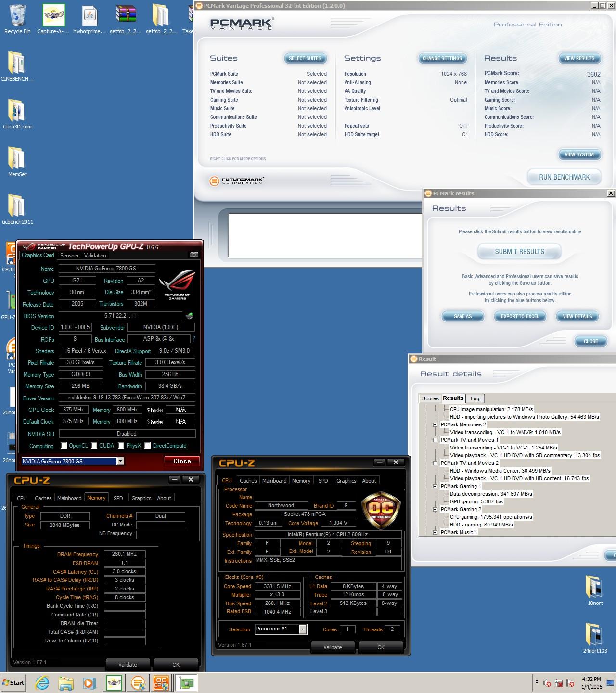The width and height of the screenshot is (616, 693).
Task: Click the GPU-Z screenshot camera icon
Action: click(194, 255)
